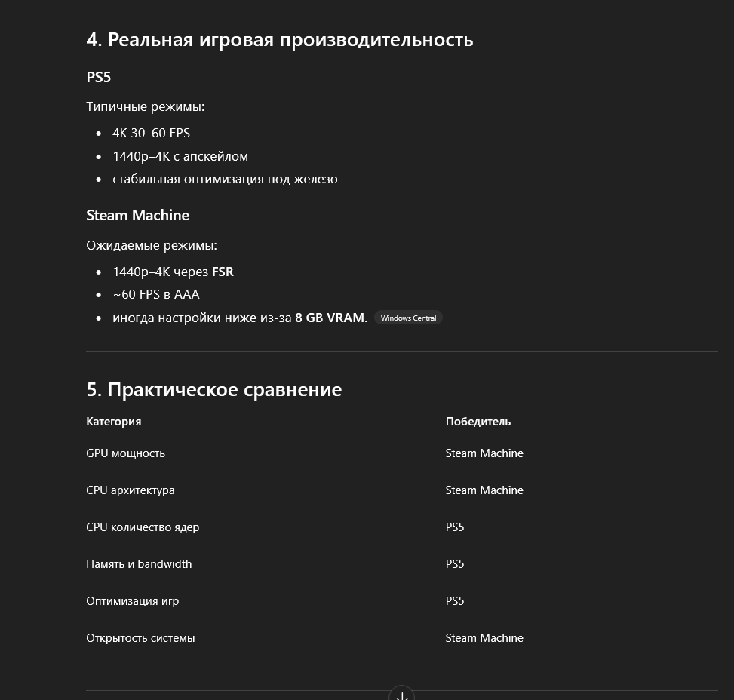Click the bold "FSR" text
734x700 pixels.
point(223,272)
